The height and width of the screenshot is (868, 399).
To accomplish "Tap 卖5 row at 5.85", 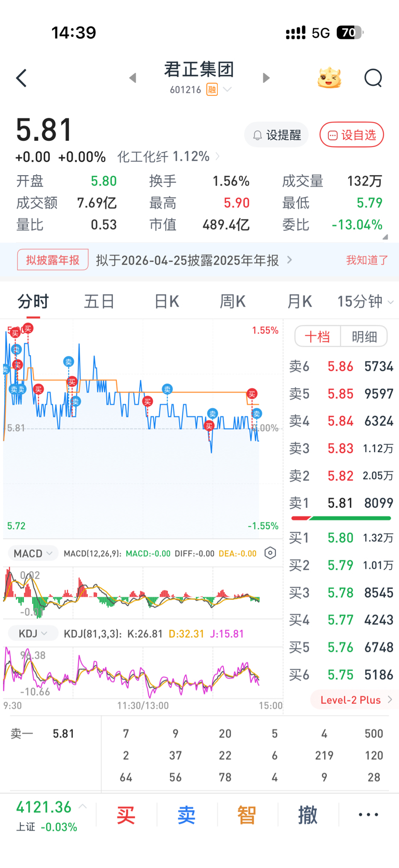I will point(341,394).
